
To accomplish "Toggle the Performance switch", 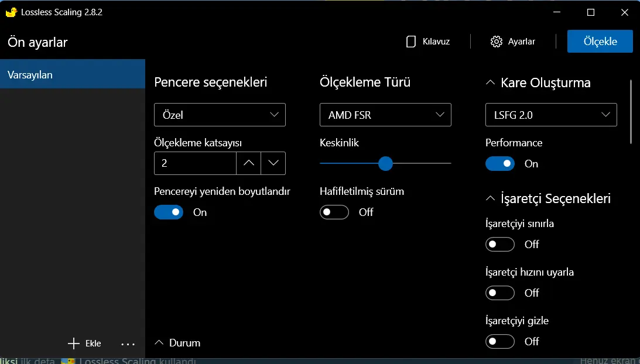I will point(500,164).
